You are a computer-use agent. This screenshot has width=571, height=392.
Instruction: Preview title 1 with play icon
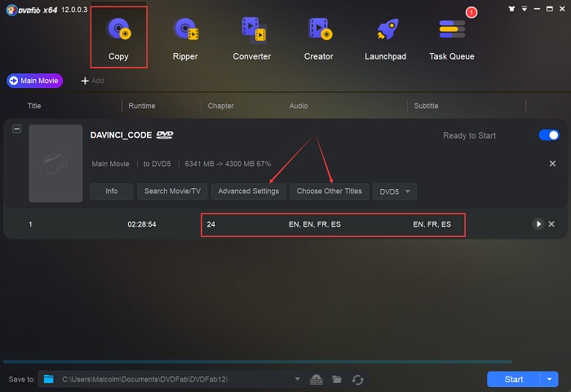(x=538, y=224)
